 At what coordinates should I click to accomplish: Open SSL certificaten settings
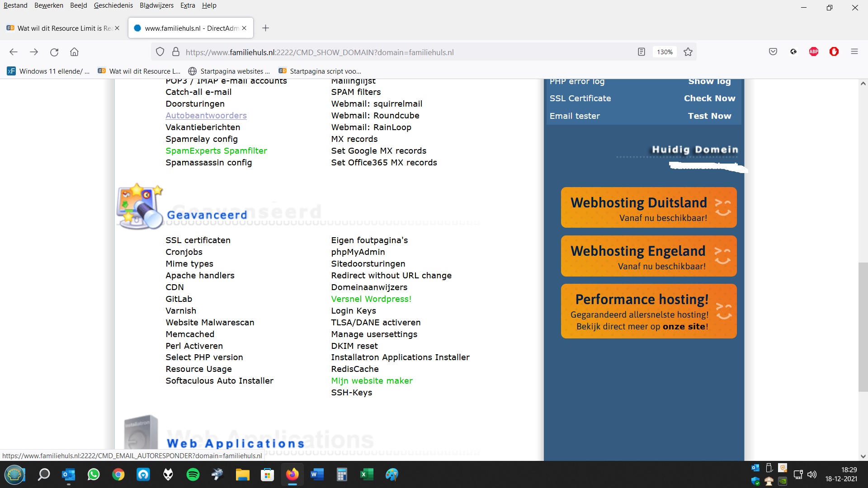point(198,240)
